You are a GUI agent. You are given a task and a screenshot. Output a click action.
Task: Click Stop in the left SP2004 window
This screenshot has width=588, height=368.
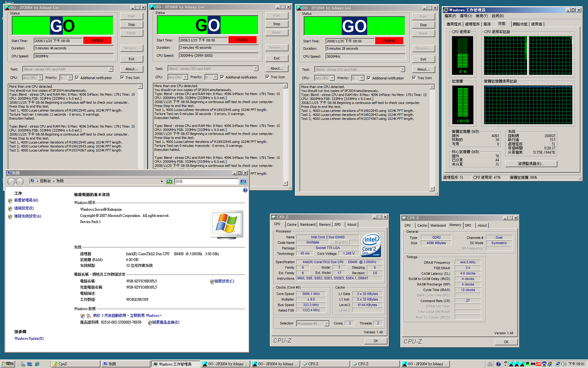pyautogui.click(x=131, y=25)
